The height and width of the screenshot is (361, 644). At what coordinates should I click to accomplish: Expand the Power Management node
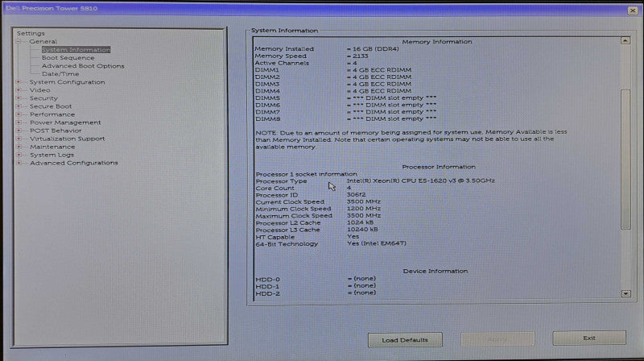click(19, 122)
